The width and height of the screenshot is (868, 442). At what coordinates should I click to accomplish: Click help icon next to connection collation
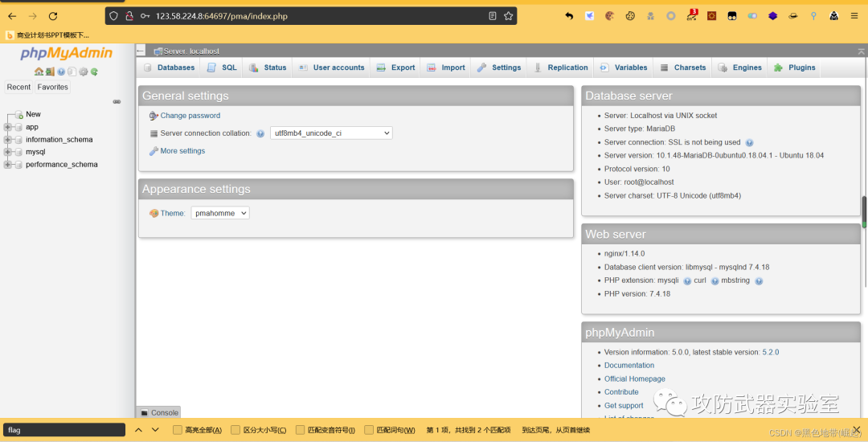tap(260, 133)
